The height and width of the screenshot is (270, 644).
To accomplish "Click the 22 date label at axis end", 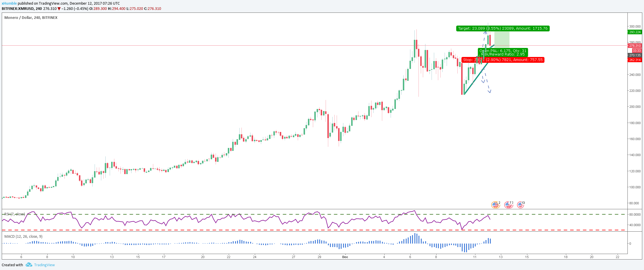I will pyautogui.click(x=618, y=257).
